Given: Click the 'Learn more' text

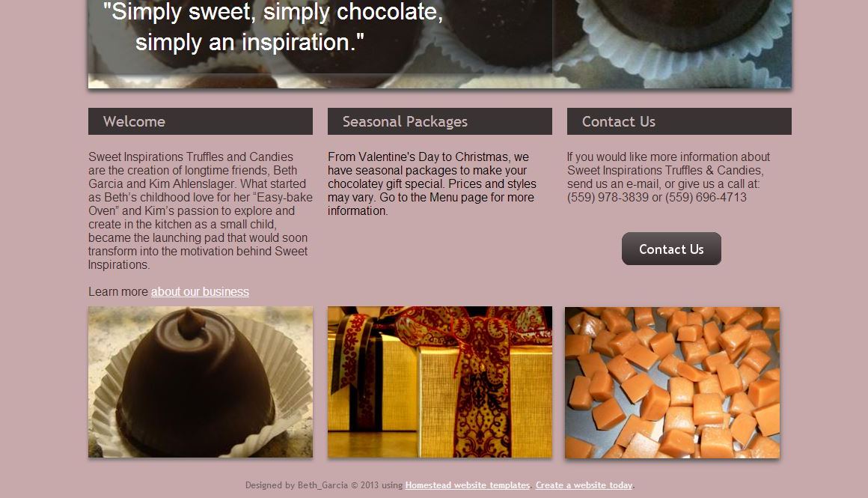Looking at the screenshot, I should [118, 291].
